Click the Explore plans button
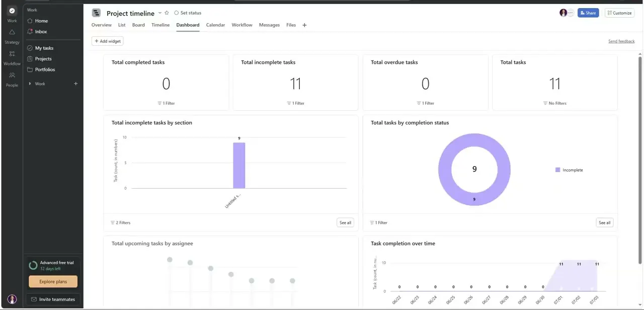Image resolution: width=644 pixels, height=310 pixels. (x=53, y=281)
